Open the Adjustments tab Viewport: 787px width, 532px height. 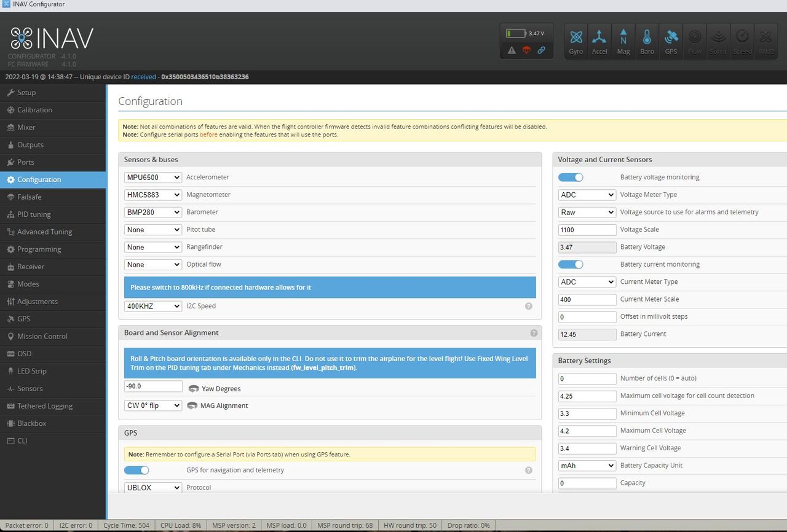point(53,302)
